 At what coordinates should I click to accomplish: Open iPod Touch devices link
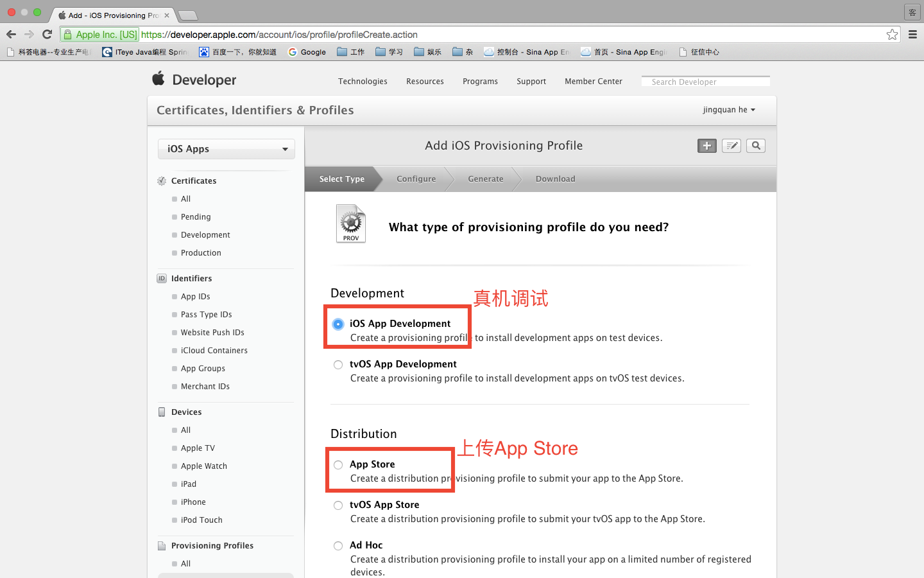[x=201, y=520]
